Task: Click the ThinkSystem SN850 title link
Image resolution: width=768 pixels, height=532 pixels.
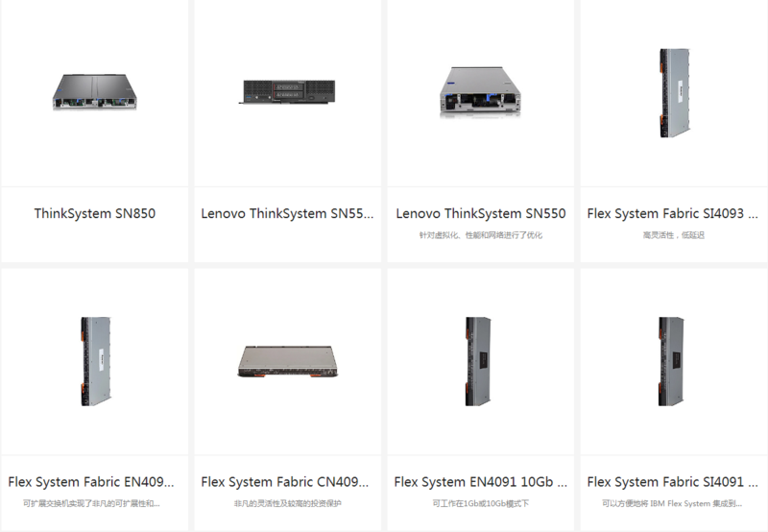Action: click(x=94, y=213)
